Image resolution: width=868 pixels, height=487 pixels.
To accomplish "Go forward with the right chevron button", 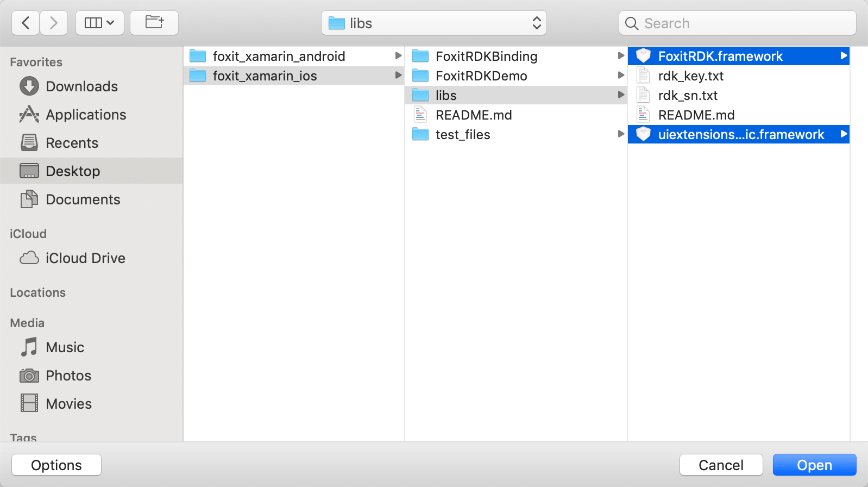I will (x=53, y=23).
